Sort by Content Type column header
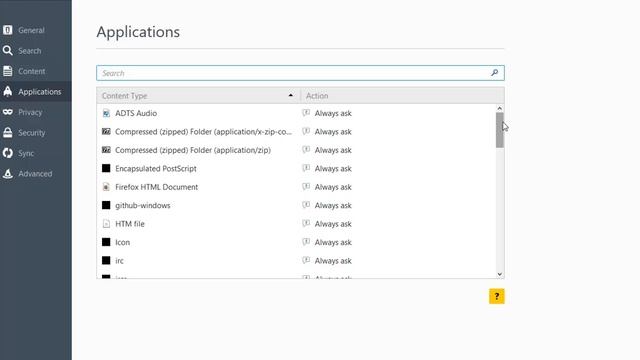Viewport: 640px width, 360px height. point(198,96)
